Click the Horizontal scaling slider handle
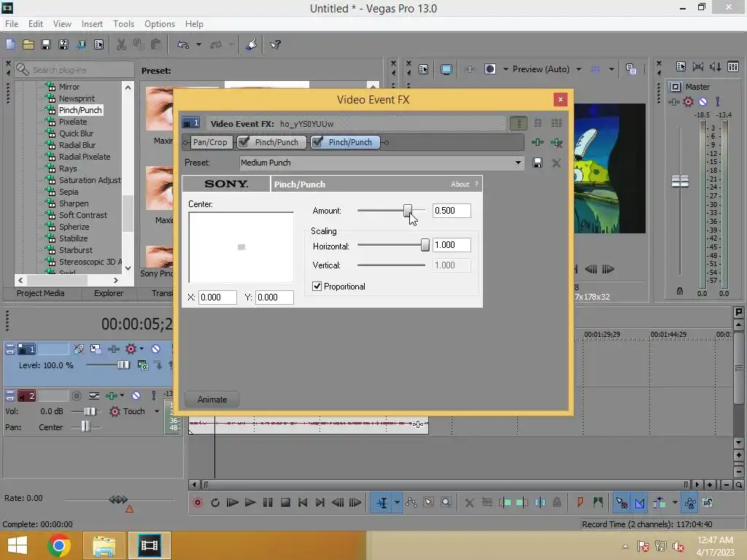The width and height of the screenshot is (747, 560). [425, 245]
